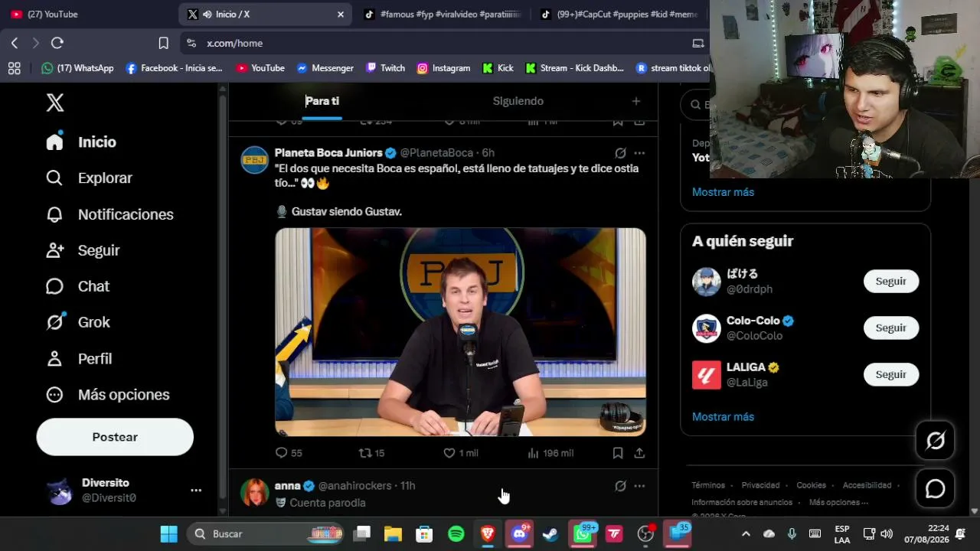Open the Planeta Boca Juniors profile avatar

255,160
